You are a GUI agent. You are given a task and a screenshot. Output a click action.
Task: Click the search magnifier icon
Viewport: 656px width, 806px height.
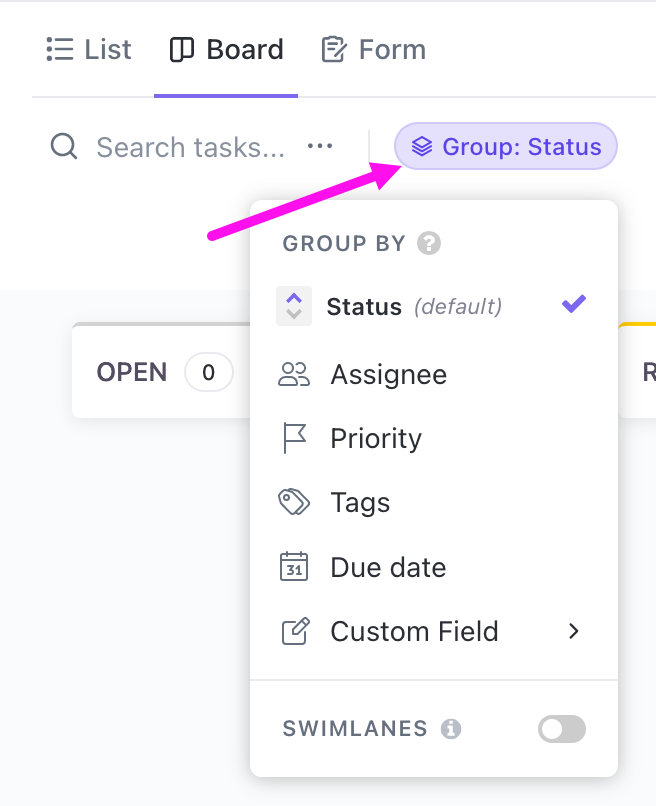tap(64, 148)
